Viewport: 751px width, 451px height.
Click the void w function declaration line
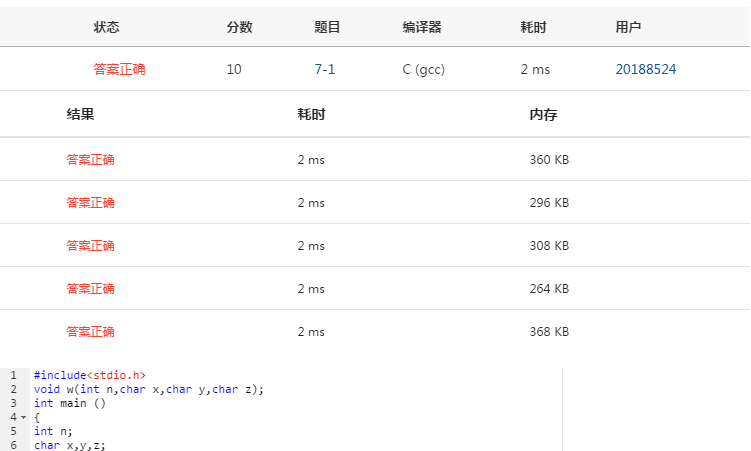coord(148,389)
